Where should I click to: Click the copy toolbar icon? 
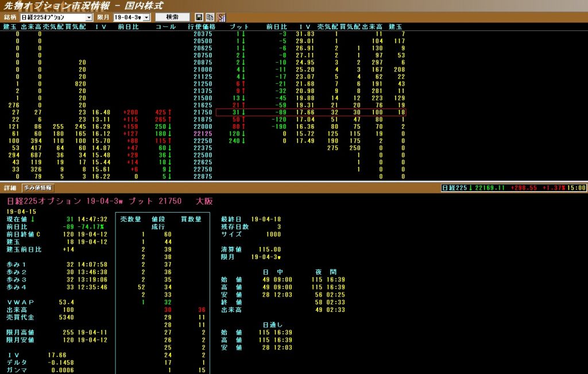coord(210,17)
